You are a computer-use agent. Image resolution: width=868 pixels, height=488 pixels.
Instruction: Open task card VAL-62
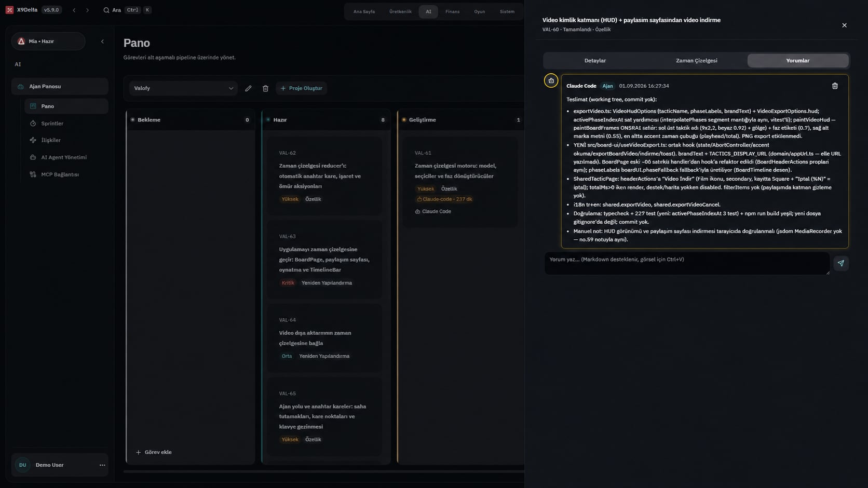click(324, 176)
